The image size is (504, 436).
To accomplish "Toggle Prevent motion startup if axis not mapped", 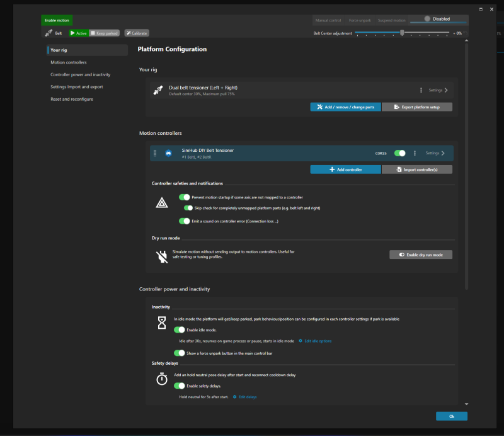I will 184,197.
